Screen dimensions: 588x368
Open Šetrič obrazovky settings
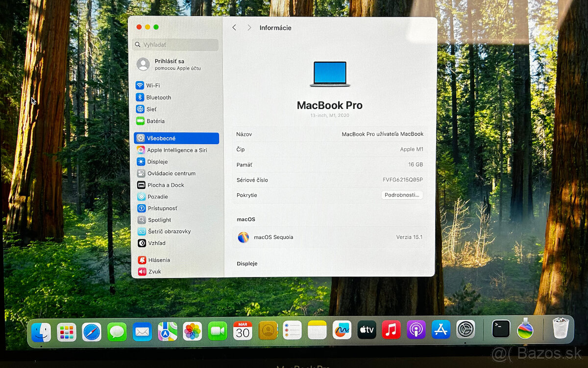pyautogui.click(x=169, y=231)
